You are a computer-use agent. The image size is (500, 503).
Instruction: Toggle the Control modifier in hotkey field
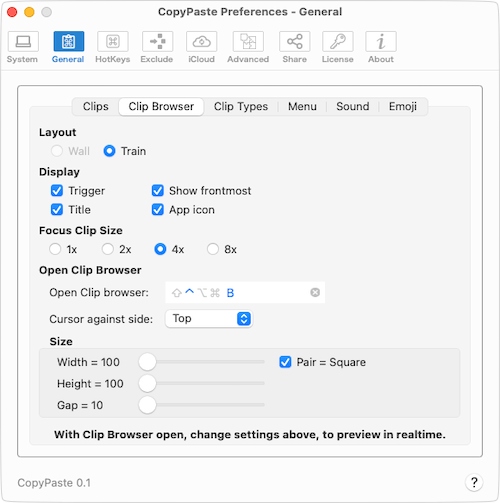190,292
